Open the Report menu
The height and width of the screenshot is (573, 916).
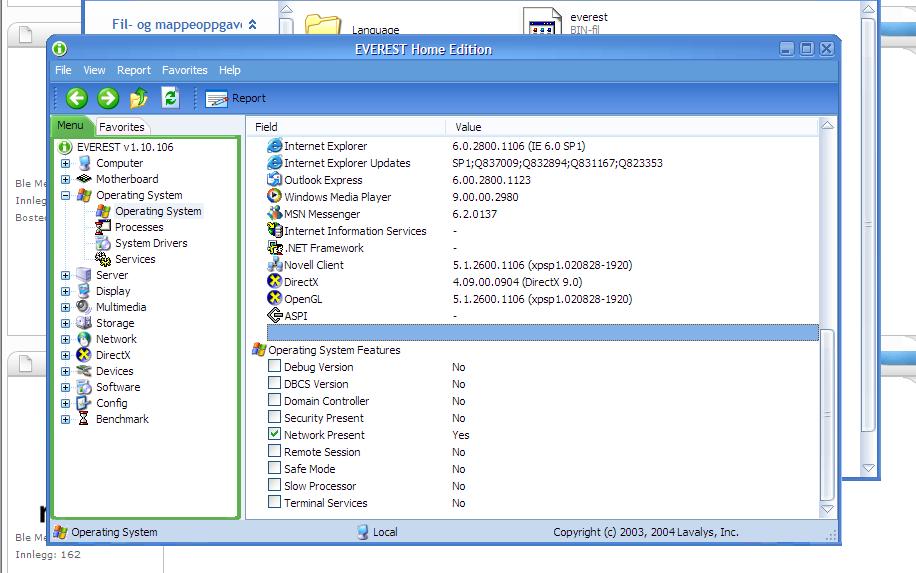134,70
